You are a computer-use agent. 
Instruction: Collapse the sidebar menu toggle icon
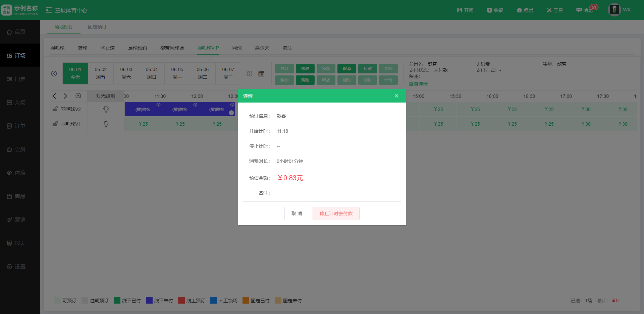[49, 10]
